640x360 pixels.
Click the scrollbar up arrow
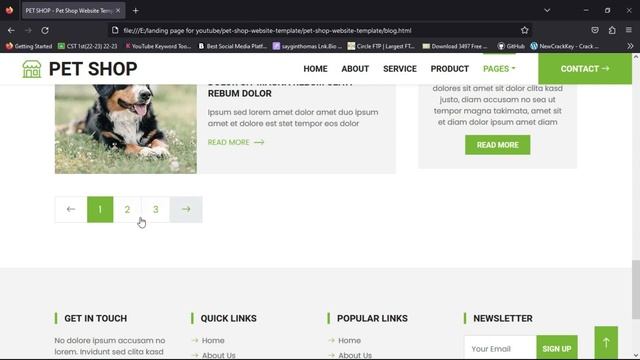click(x=636, y=58)
